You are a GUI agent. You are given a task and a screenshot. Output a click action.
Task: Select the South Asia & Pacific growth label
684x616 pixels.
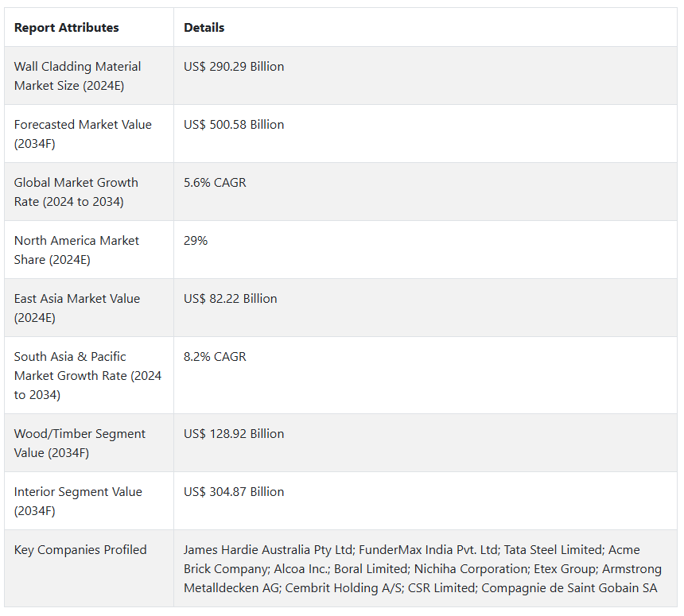(x=87, y=376)
